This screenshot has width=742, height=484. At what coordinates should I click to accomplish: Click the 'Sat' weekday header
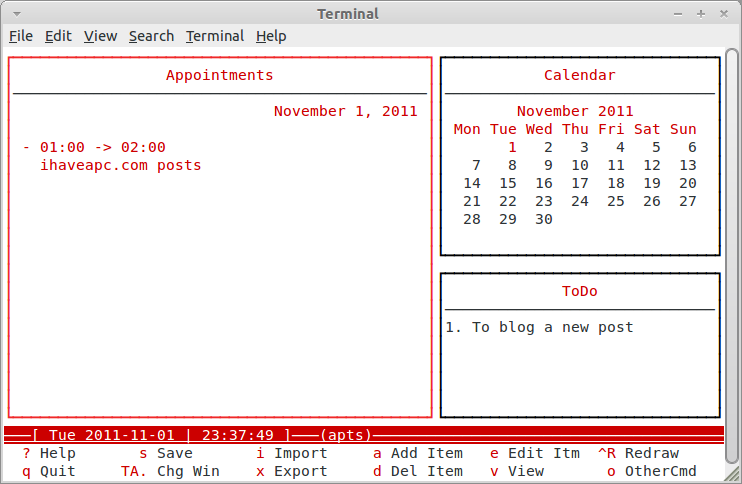click(647, 129)
